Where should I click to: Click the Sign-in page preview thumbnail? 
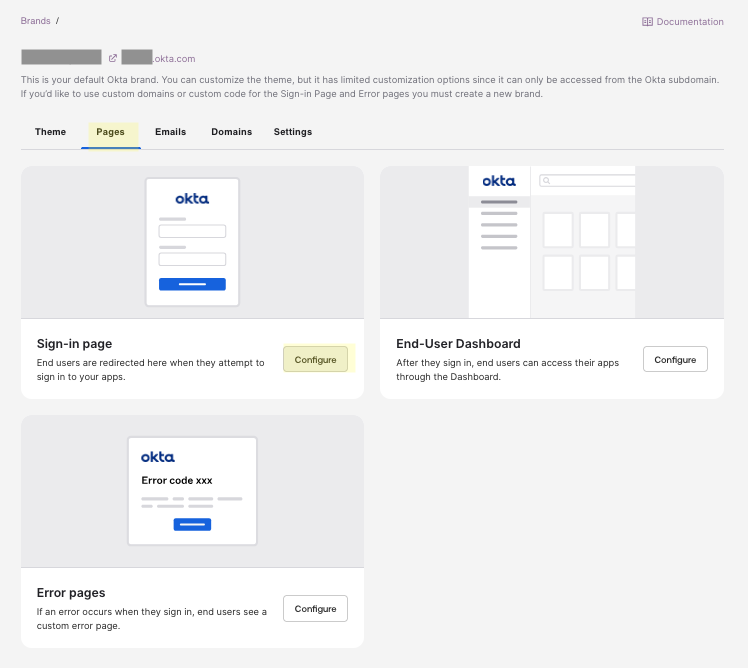coord(192,242)
